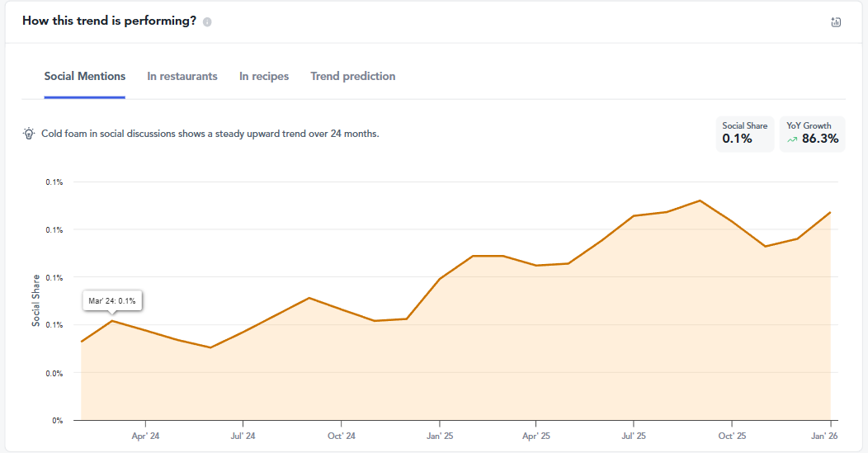Click the Jul' 24 x-axis label
This screenshot has width=868, height=453.
tap(243, 436)
